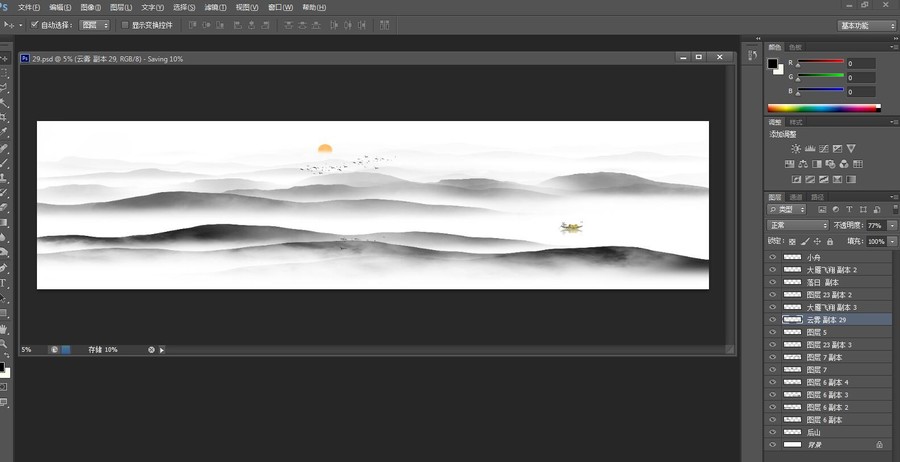Select the Magic Wand tool
The height and width of the screenshot is (462, 900).
[3, 103]
